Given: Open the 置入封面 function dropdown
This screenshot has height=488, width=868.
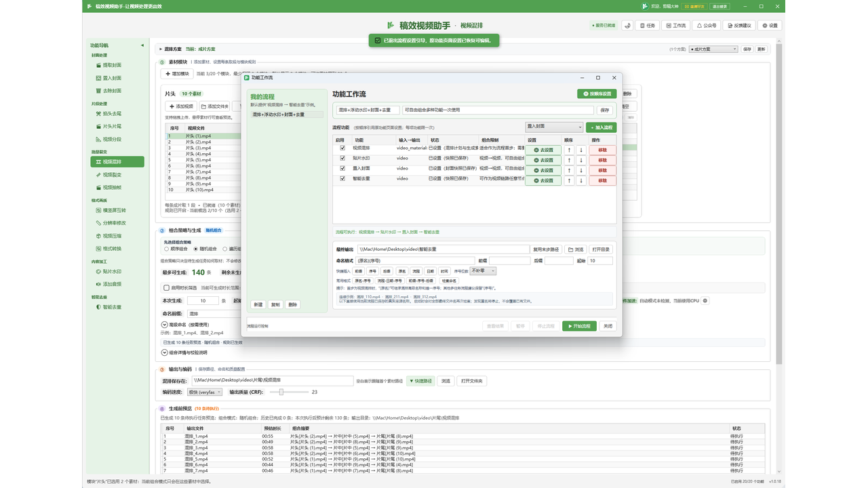Looking at the screenshot, I should pyautogui.click(x=554, y=127).
